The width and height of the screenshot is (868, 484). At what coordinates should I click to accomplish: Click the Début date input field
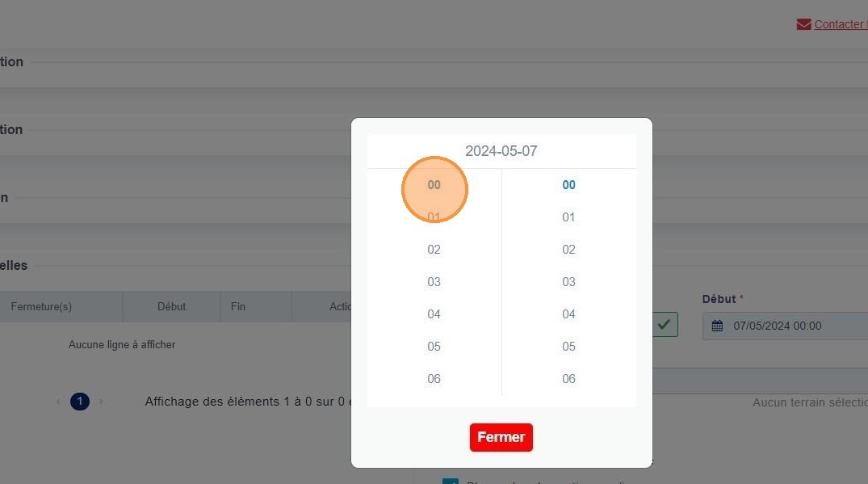(x=785, y=326)
